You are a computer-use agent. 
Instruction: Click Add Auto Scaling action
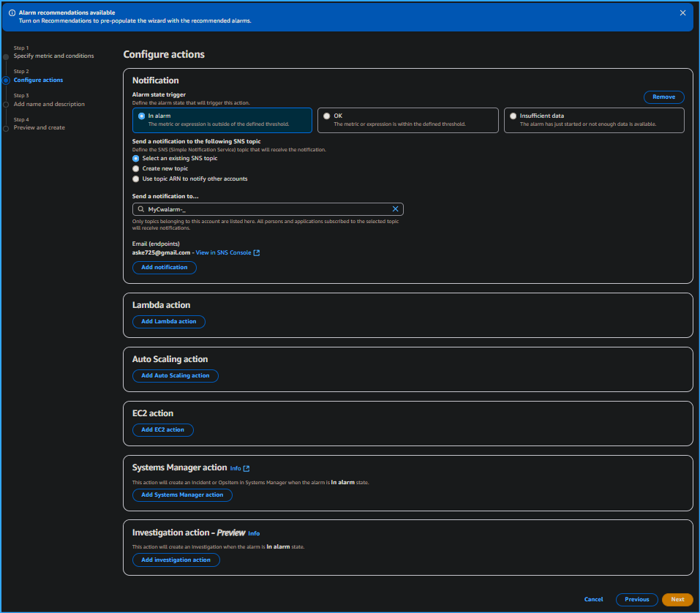(175, 375)
